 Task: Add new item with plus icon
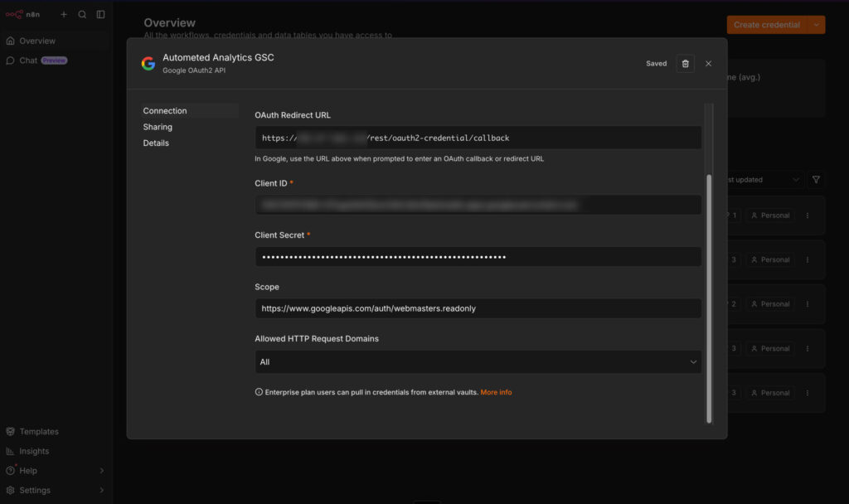pos(64,14)
